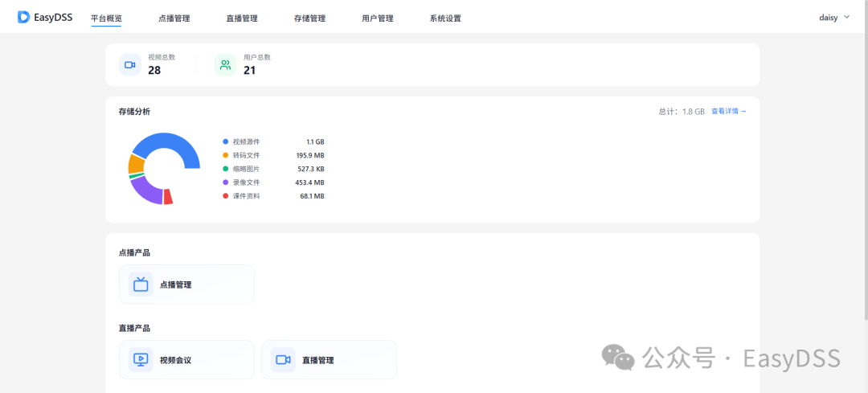Click the blue 视频源件 legend dot
Screen dimensions: 868x393
point(225,141)
